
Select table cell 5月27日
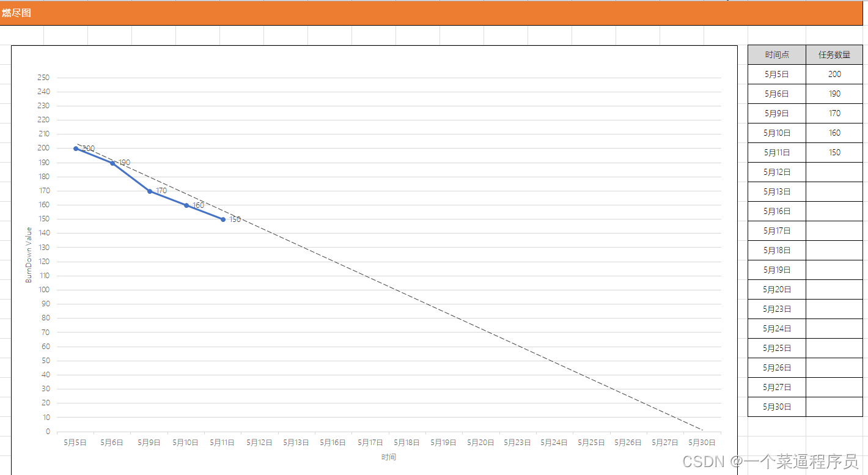[777, 387]
